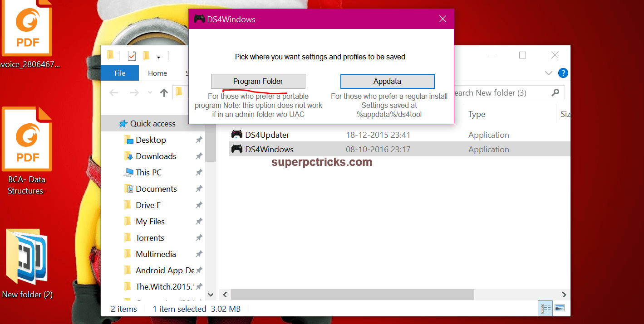Click Application type in DS4Updater row

(489, 135)
